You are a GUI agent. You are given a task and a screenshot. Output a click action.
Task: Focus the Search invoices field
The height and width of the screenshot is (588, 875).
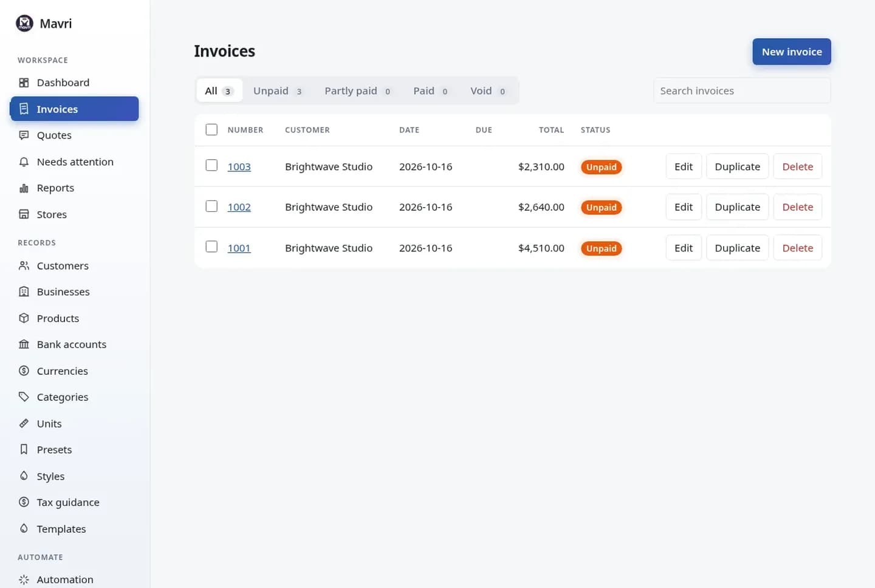(742, 91)
